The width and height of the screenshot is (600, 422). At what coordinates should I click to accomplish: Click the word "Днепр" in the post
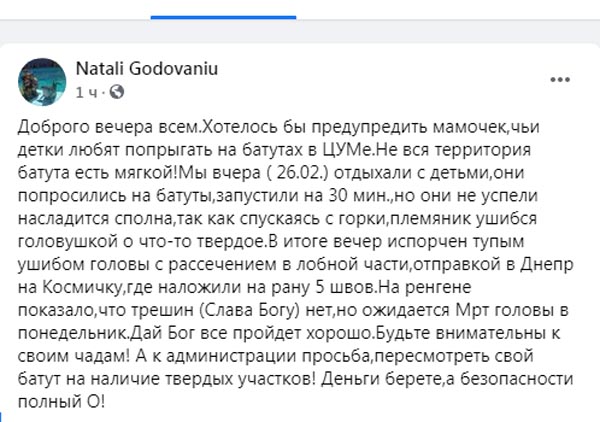click(x=546, y=265)
